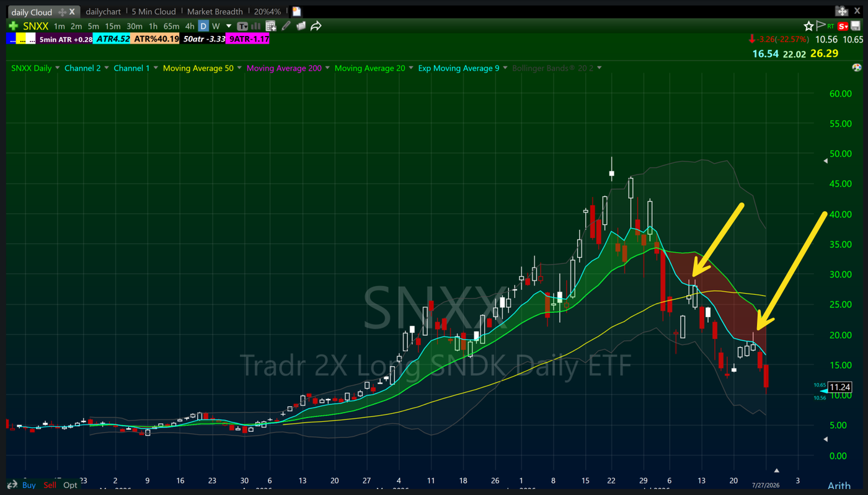Click the trade arrows icon beside Buy
The width and height of the screenshot is (868, 495).
click(x=12, y=484)
